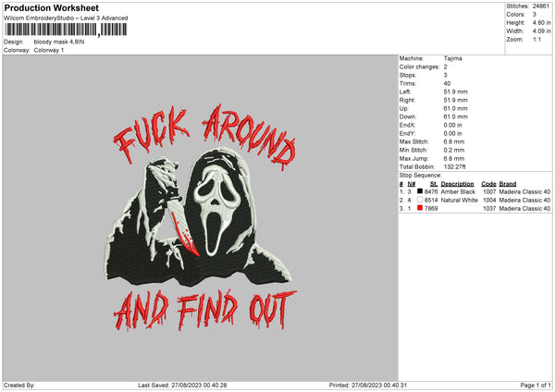This screenshot has width=555, height=392.
Task: Click stitch count '8514' in row 2
Action: click(431, 201)
